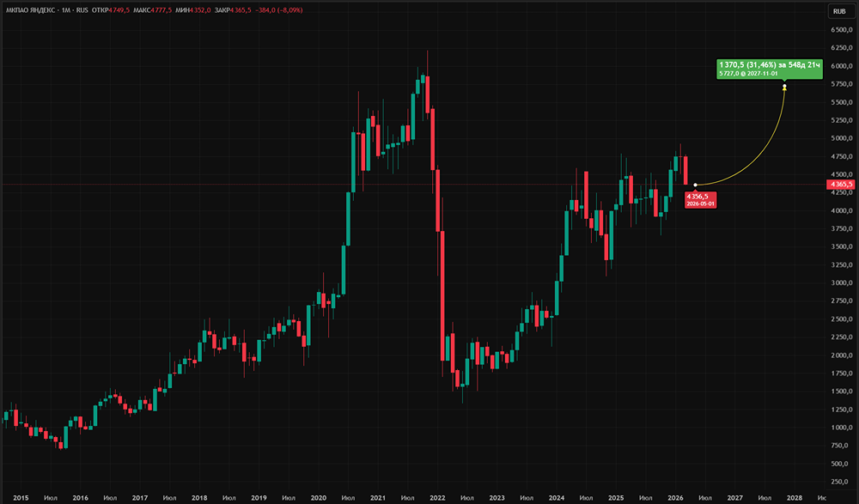Click the 5000,0 price axis label
The image size is (859, 504).
click(843, 138)
